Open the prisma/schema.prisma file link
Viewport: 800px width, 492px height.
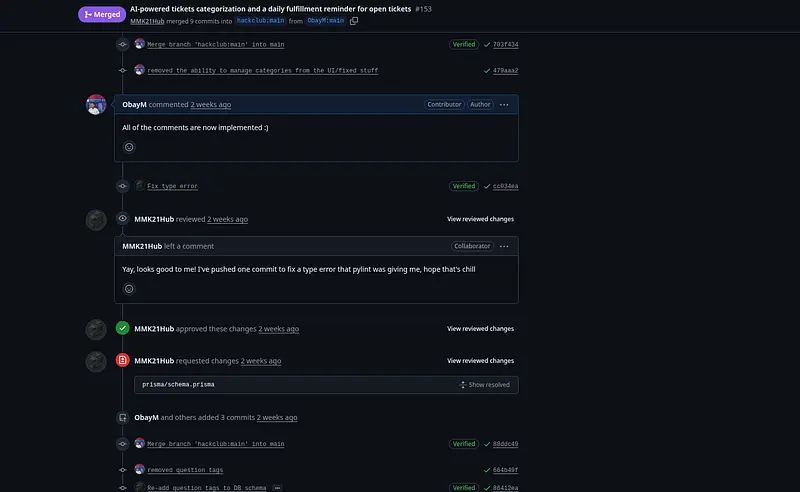[x=178, y=384]
